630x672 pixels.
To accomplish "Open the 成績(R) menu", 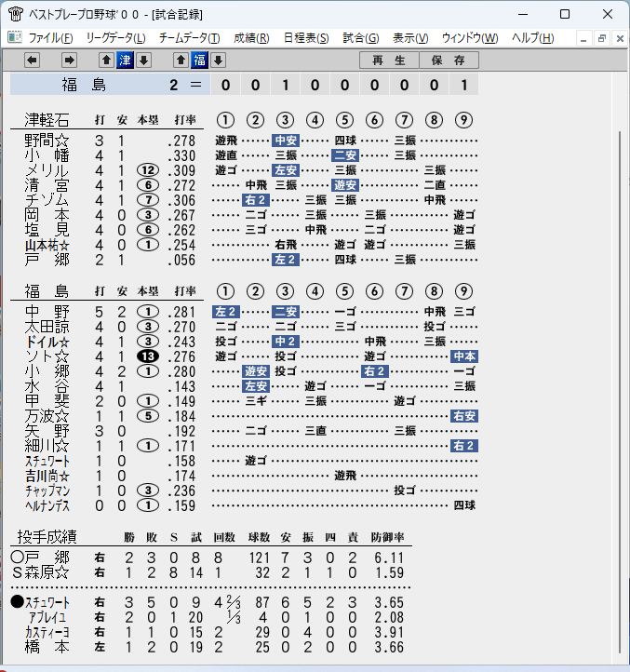I will [x=251, y=38].
